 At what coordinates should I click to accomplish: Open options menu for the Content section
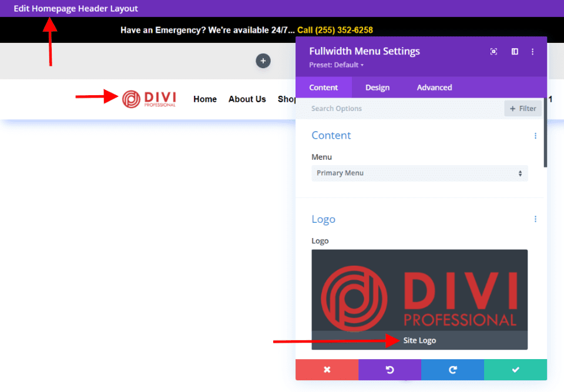pos(535,136)
